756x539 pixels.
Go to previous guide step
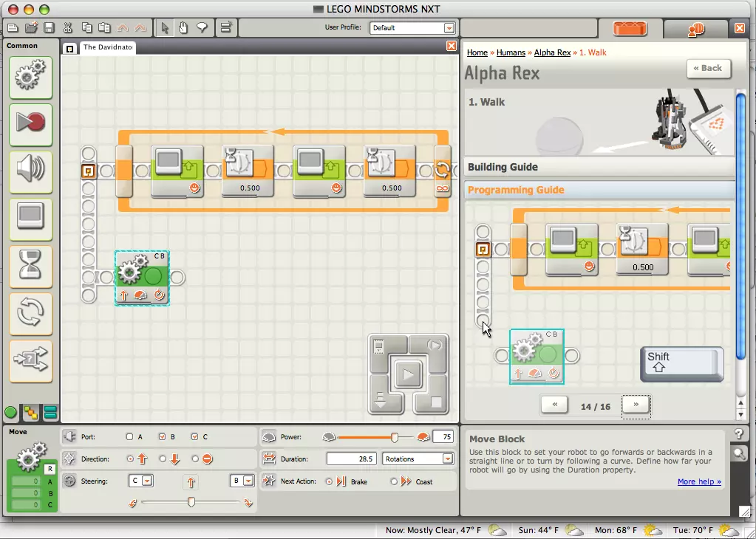click(554, 405)
